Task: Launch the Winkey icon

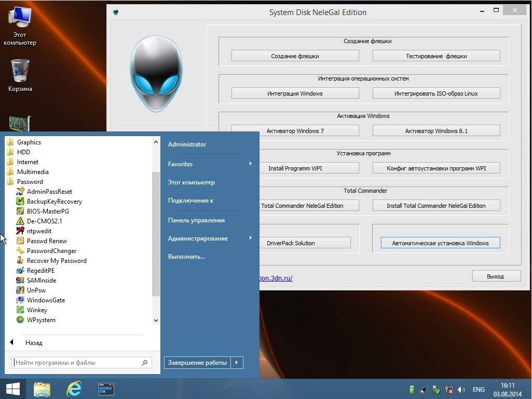Action: tap(20, 310)
